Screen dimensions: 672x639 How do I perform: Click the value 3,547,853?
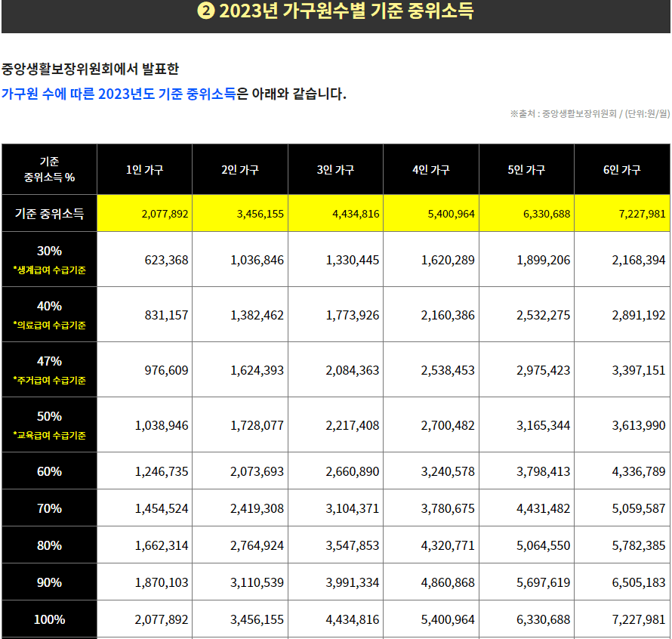coord(353,545)
